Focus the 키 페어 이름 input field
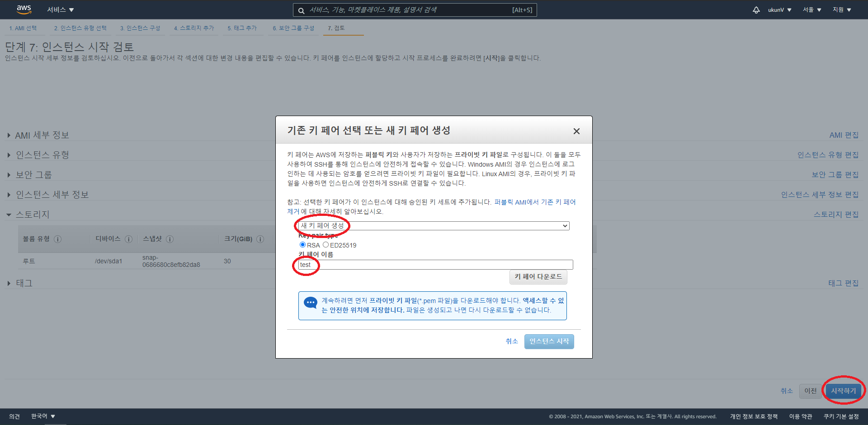This screenshot has width=868, height=425. 435,265
